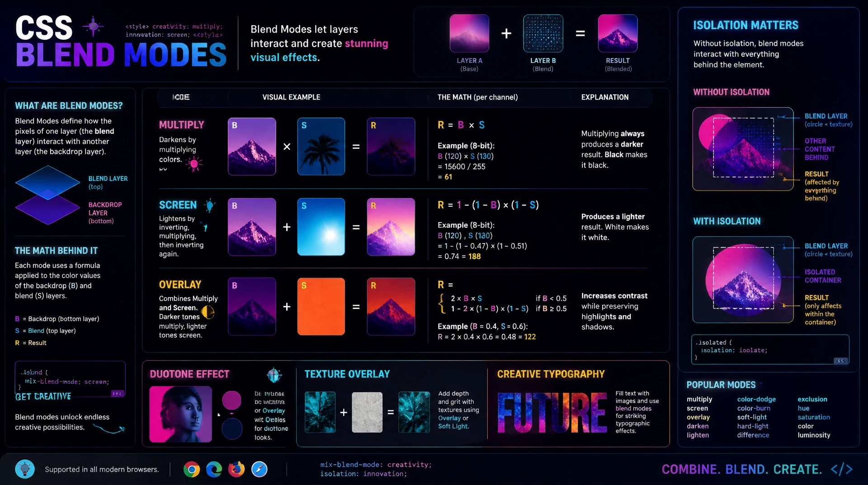Click 'exclusion' in popular modes
Screen dimensions: 868x485
click(x=812, y=399)
